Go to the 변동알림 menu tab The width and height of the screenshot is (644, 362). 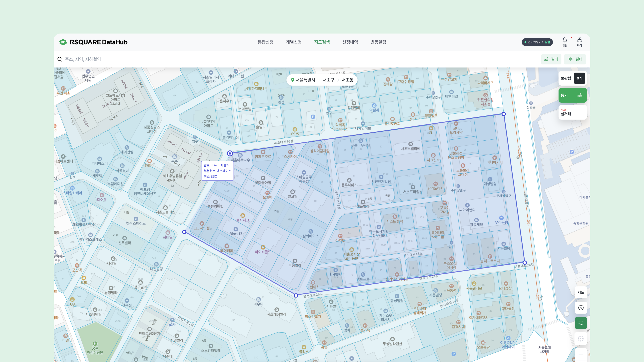pos(378,42)
